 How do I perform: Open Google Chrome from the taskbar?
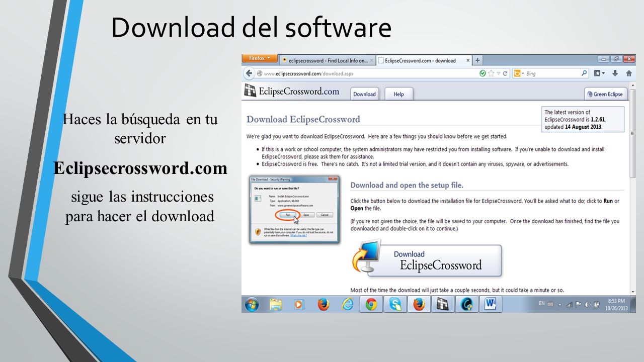[371, 304]
